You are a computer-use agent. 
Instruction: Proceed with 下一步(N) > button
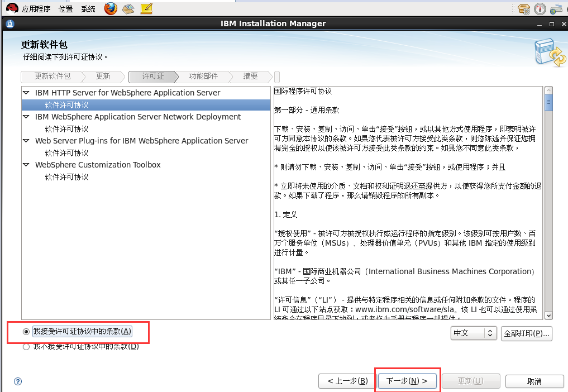tap(407, 381)
